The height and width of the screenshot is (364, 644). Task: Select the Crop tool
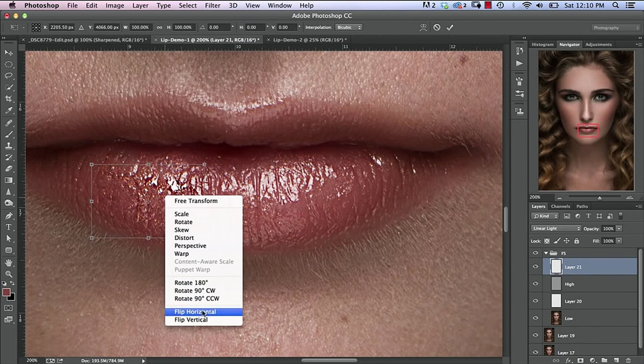point(9,99)
